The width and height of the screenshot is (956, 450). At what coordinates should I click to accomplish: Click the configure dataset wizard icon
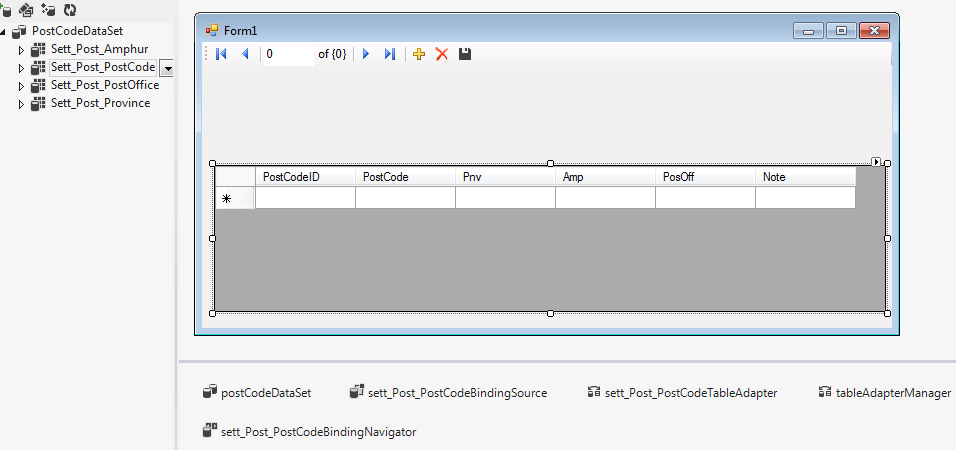point(48,9)
